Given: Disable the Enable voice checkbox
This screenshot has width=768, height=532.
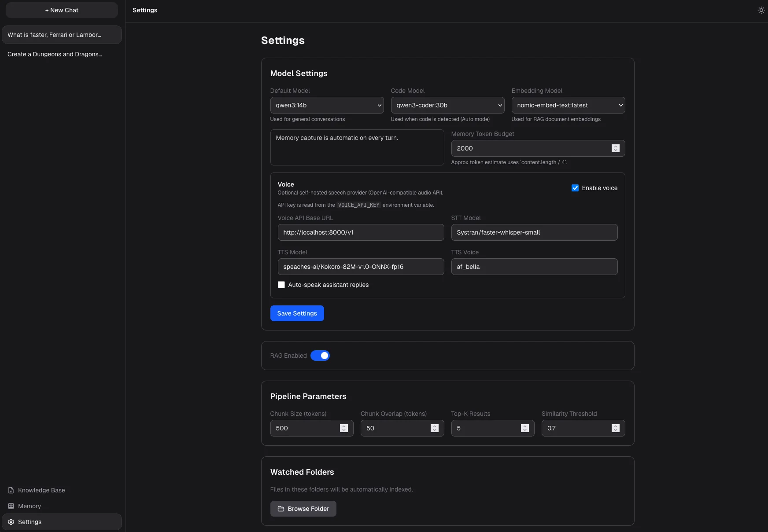Looking at the screenshot, I should click(x=575, y=188).
